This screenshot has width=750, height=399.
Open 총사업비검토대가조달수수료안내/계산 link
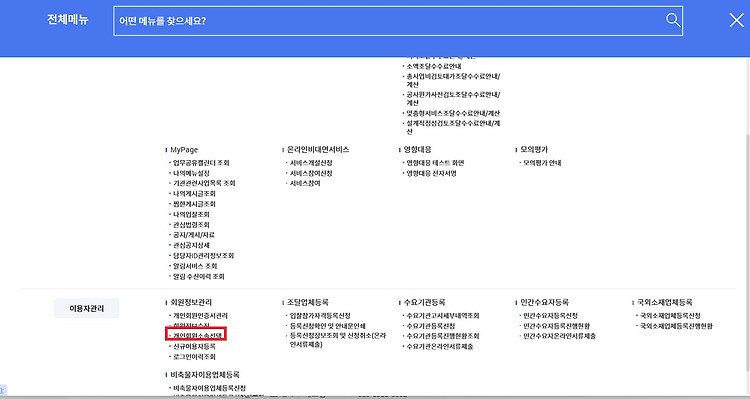point(453,80)
